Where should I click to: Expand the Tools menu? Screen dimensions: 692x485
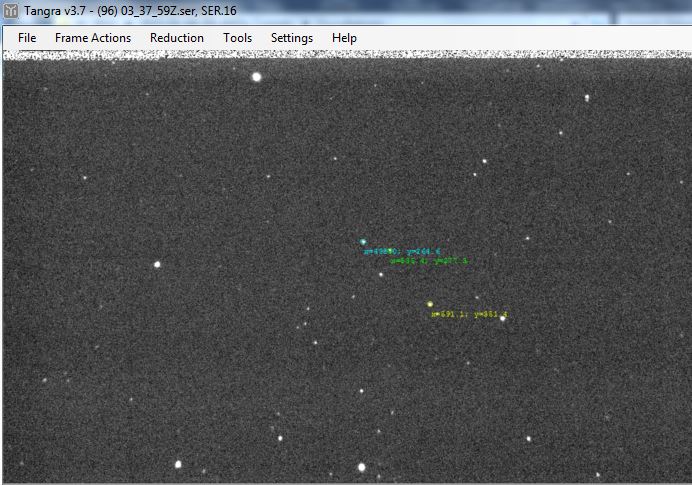click(237, 38)
